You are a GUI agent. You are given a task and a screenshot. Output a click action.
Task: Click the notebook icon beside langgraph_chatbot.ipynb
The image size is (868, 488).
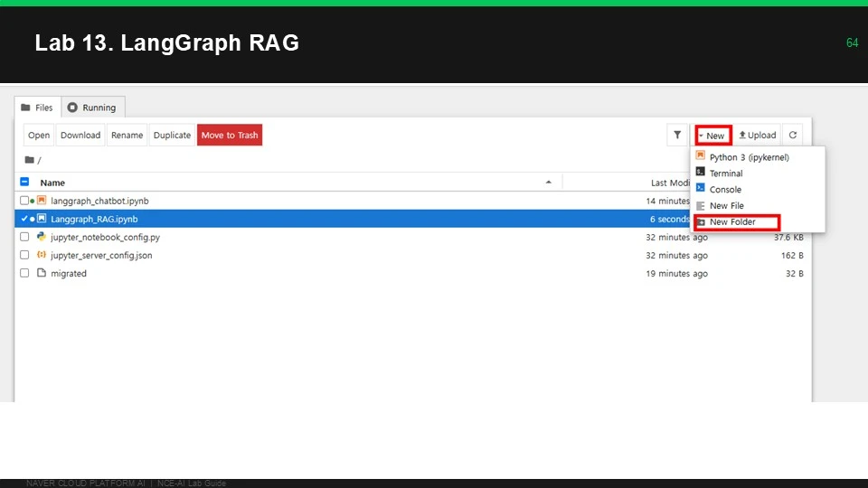pos(42,201)
